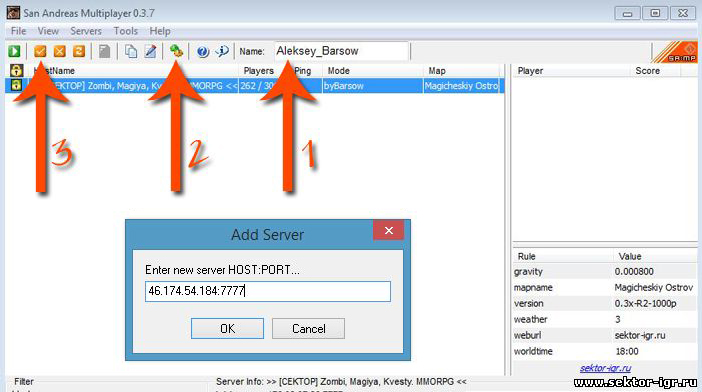
Task: Close the Add Server dialog with red X
Action: (x=389, y=230)
